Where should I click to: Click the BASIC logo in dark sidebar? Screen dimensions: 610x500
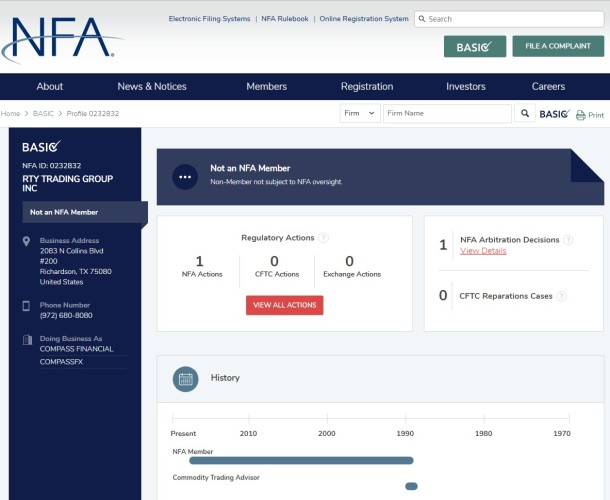[x=41, y=147]
